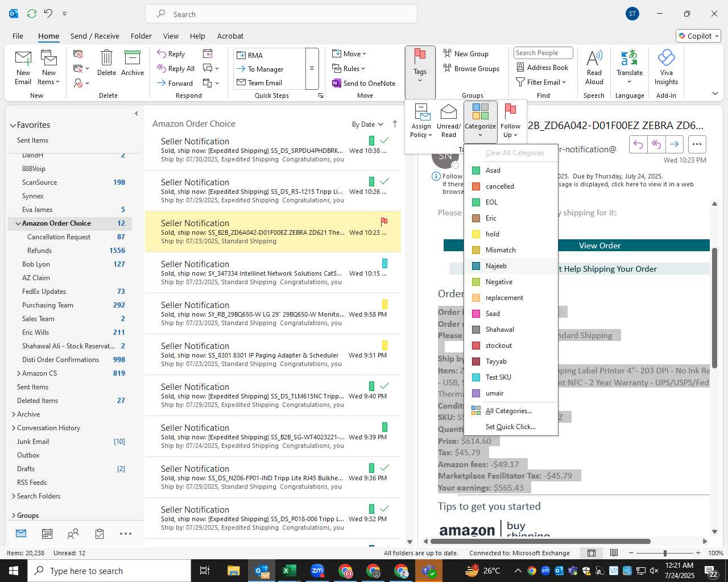Open Filter Email button
The height and width of the screenshot is (582, 728).
click(541, 82)
